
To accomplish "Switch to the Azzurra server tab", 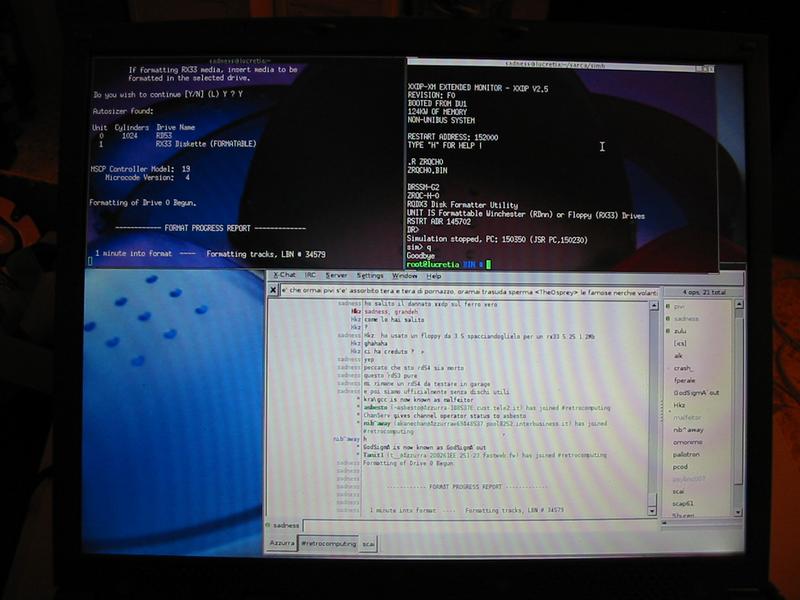I will click(x=282, y=543).
